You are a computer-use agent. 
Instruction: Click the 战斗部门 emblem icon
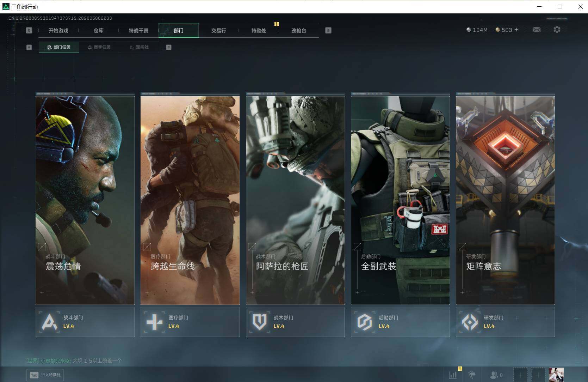pos(49,322)
